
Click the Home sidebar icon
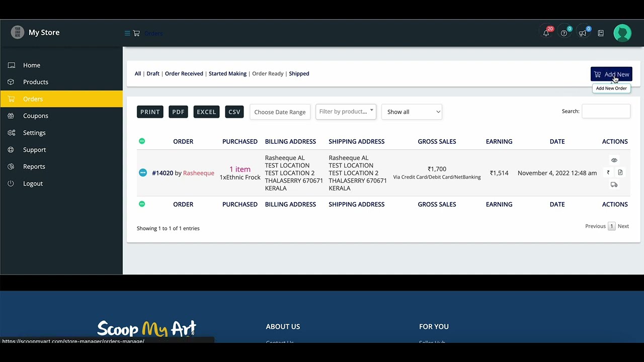[11, 65]
